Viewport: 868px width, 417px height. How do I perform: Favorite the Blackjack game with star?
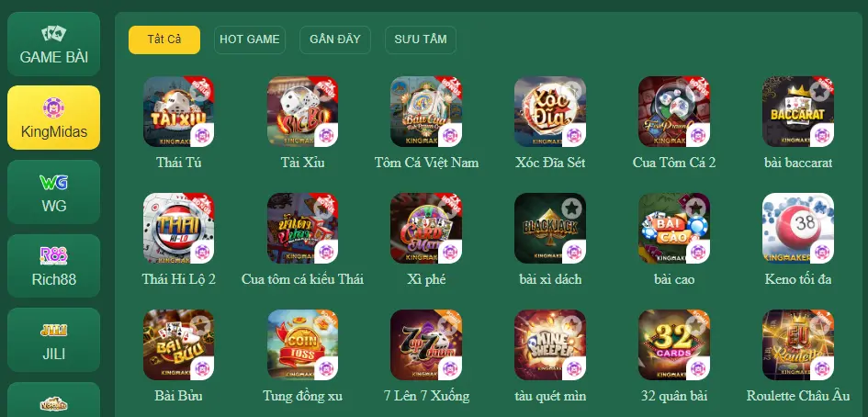pos(571,208)
